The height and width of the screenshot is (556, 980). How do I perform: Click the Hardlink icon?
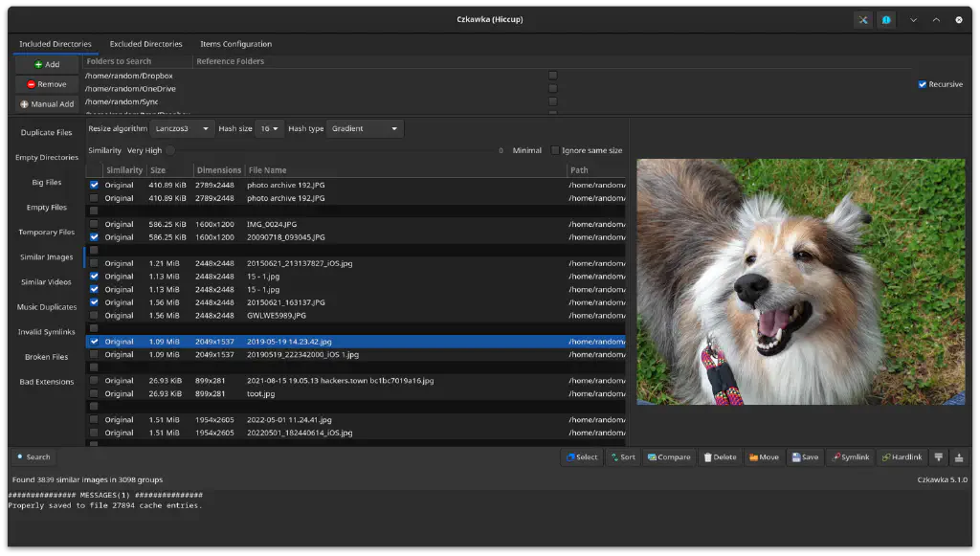click(901, 456)
